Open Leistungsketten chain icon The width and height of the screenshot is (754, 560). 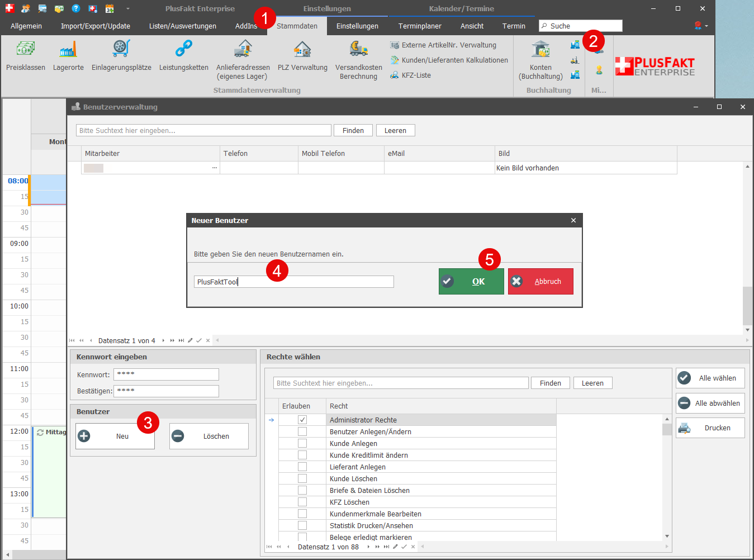tap(183, 56)
